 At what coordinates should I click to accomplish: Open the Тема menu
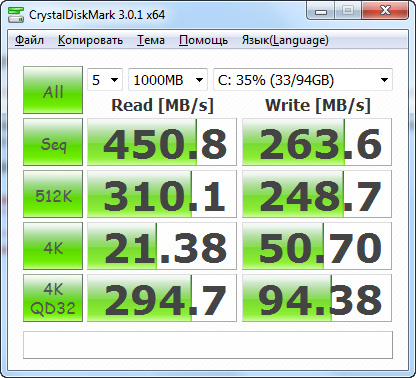coord(151,40)
